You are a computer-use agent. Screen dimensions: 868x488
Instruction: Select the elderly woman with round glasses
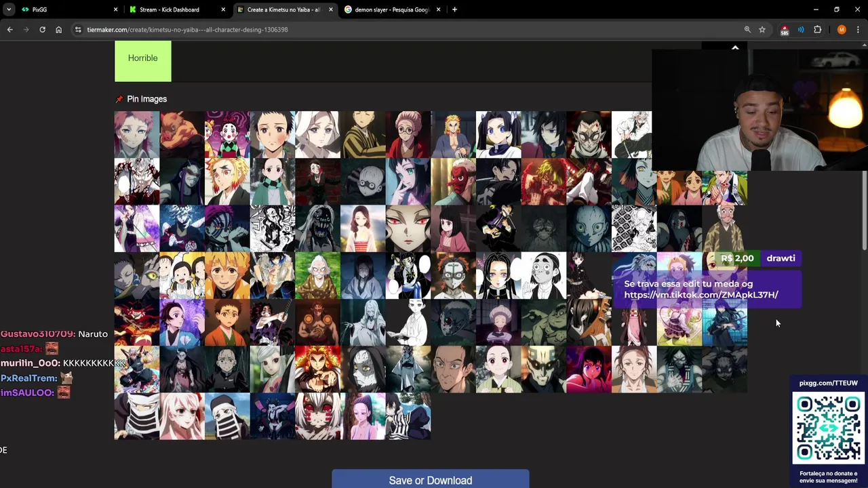pos(408,135)
